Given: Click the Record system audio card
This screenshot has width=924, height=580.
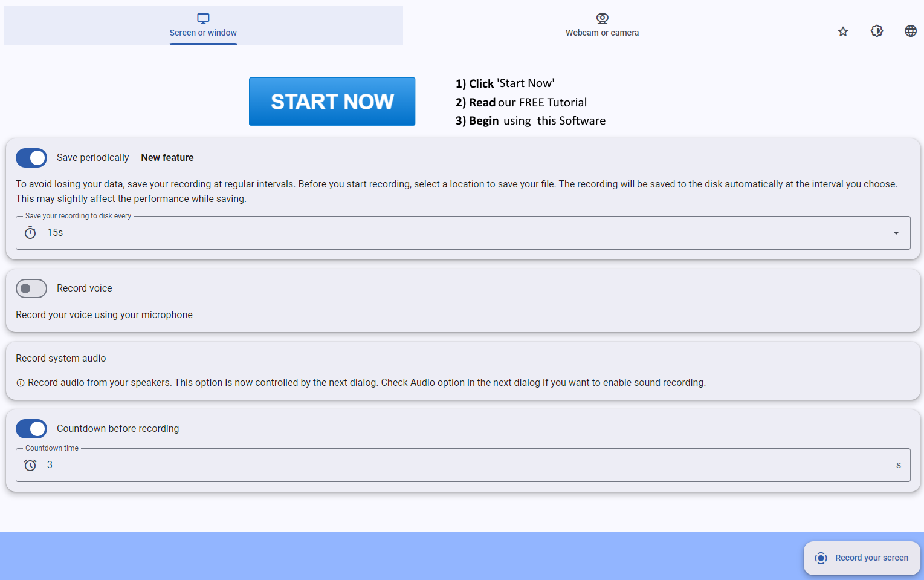Looking at the screenshot, I should pos(463,370).
